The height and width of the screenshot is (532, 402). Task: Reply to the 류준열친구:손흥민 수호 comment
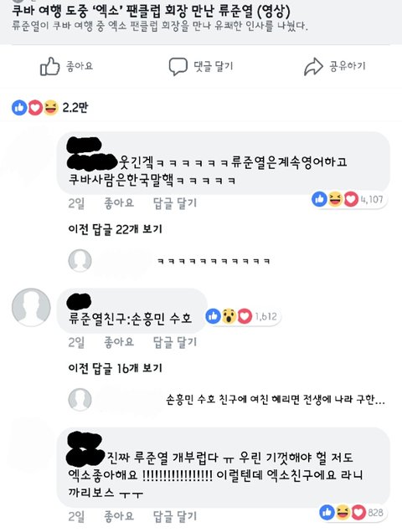175,342
